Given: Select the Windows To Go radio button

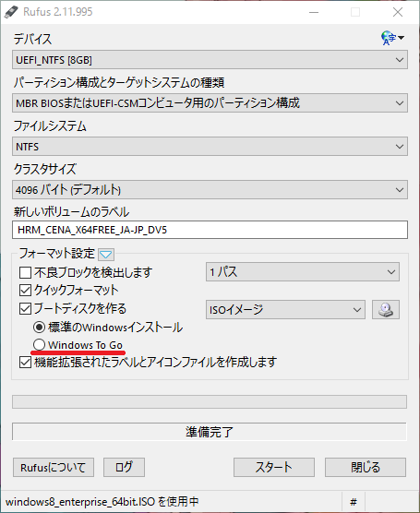Looking at the screenshot, I should click(x=39, y=344).
